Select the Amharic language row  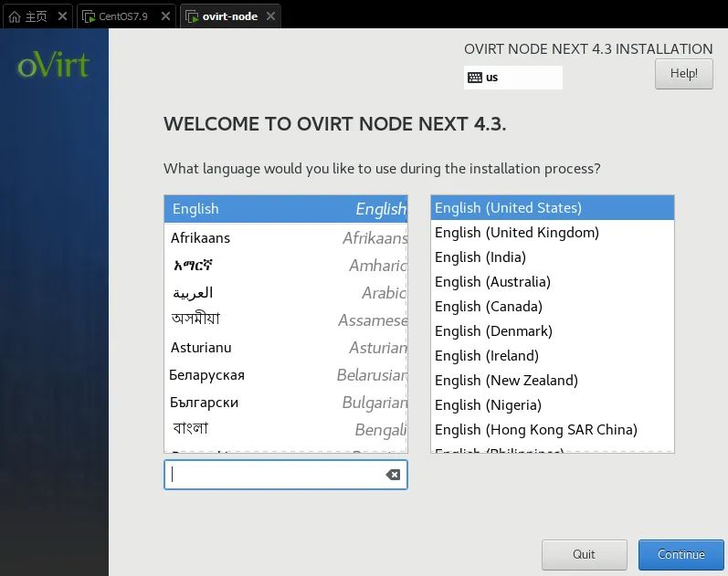(286, 265)
